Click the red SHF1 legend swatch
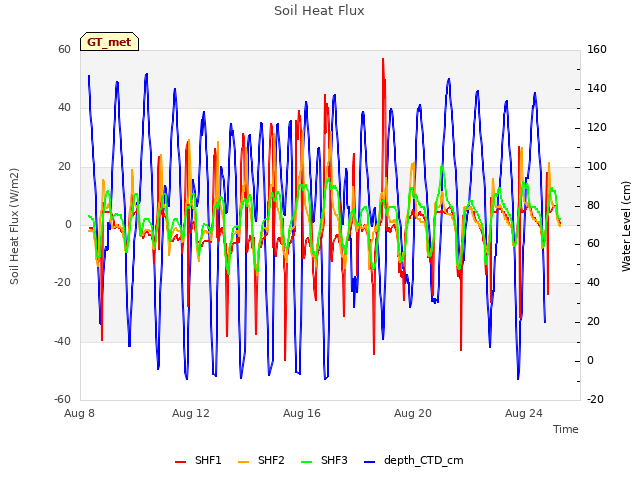 [180, 462]
